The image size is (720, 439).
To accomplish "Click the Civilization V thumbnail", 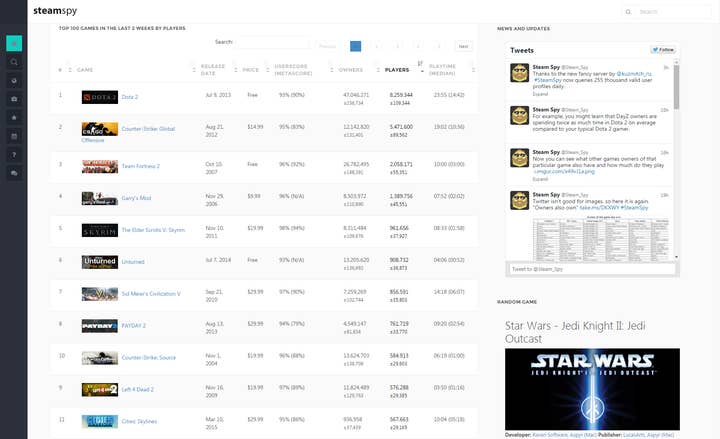I will (x=100, y=294).
